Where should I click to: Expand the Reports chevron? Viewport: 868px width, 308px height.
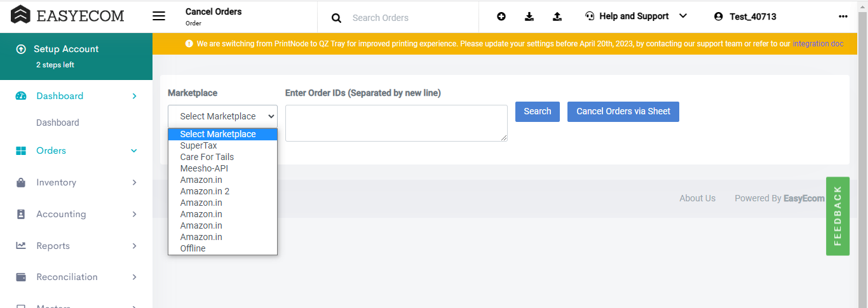click(x=134, y=246)
